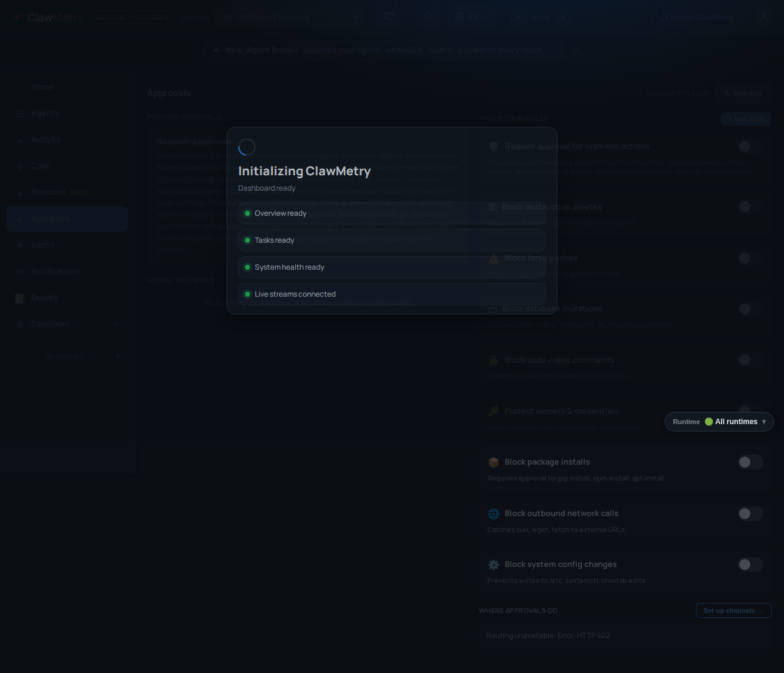Click the zoom out minus button
This screenshot has width=784, height=673.
(x=519, y=17)
